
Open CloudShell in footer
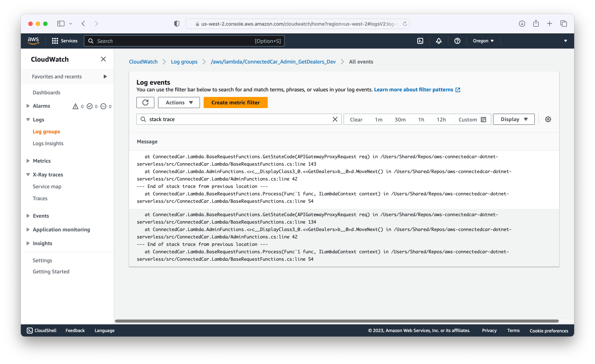pos(42,331)
